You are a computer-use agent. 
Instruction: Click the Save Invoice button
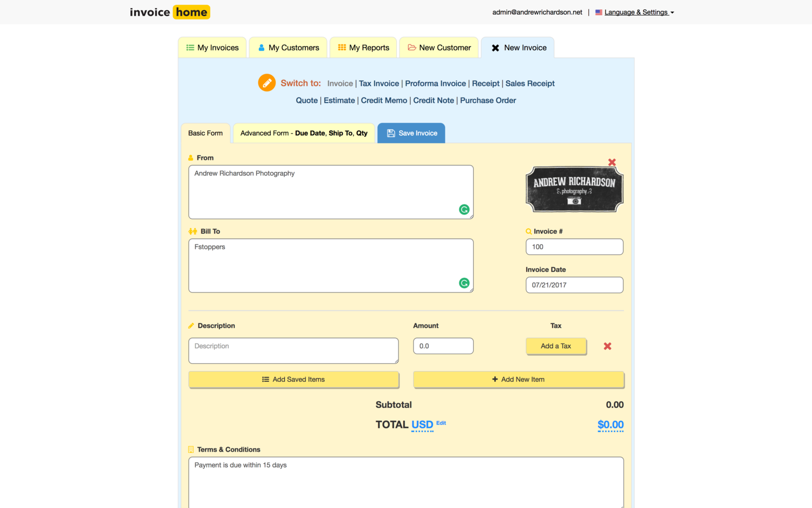coord(411,133)
